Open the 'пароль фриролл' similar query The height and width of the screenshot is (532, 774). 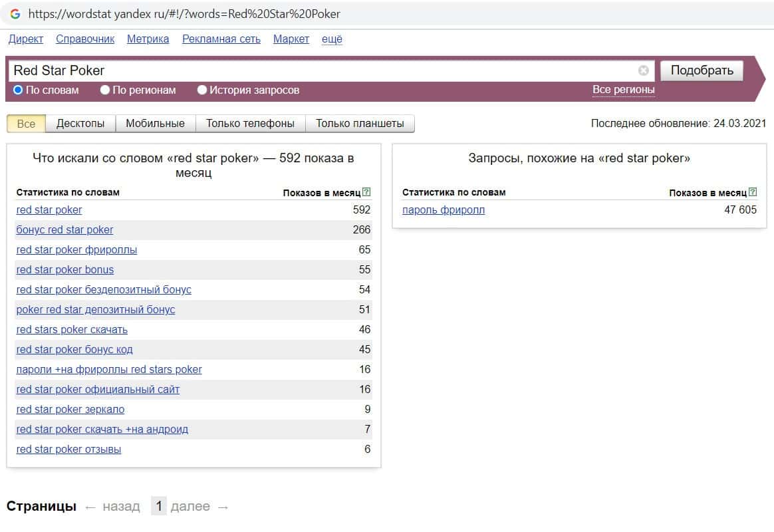pyautogui.click(x=444, y=210)
